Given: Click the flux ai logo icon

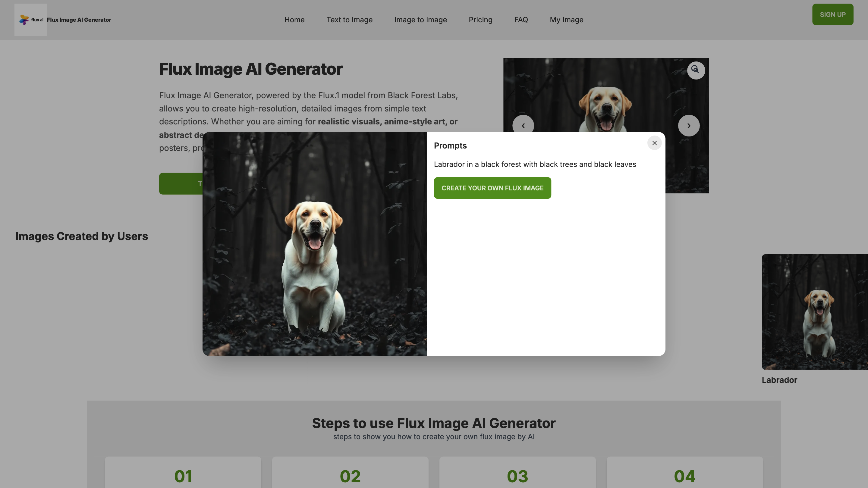Looking at the screenshot, I should 24,20.
